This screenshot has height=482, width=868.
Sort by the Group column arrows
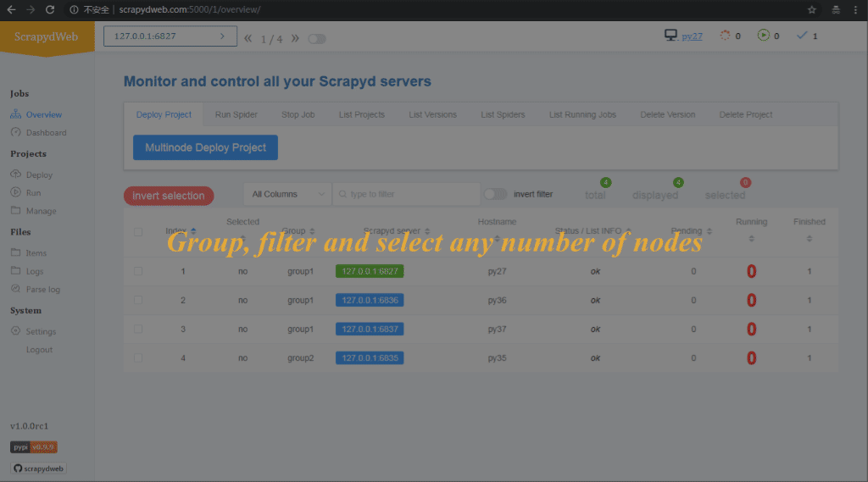[x=312, y=230]
